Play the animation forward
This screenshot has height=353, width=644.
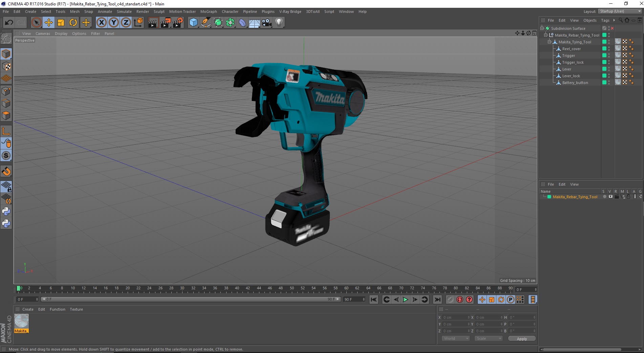[x=405, y=299]
